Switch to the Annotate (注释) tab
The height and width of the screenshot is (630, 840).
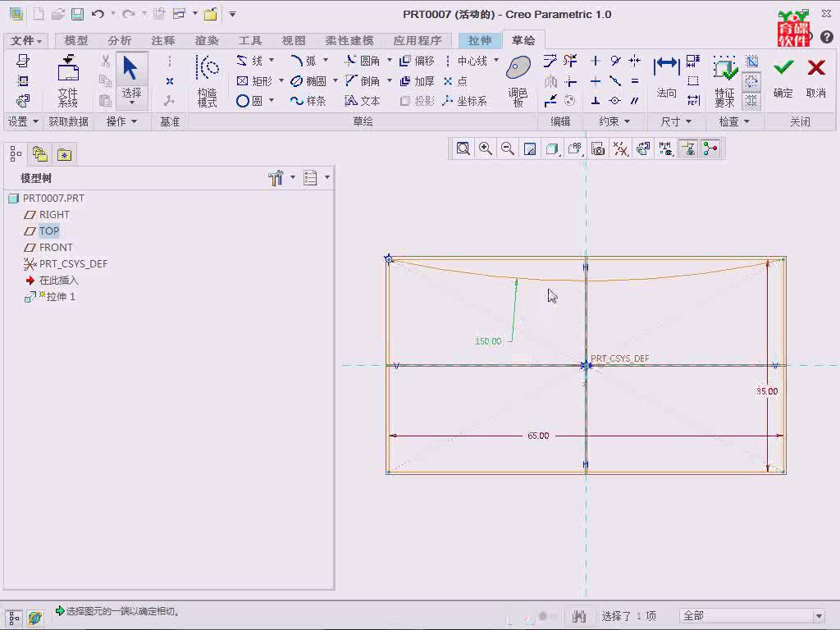pyautogui.click(x=163, y=40)
